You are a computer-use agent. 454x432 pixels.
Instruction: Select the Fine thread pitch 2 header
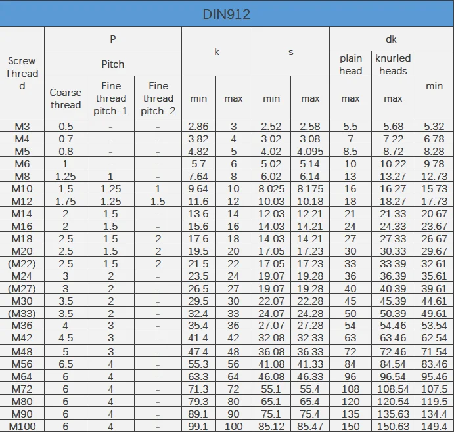(158, 99)
